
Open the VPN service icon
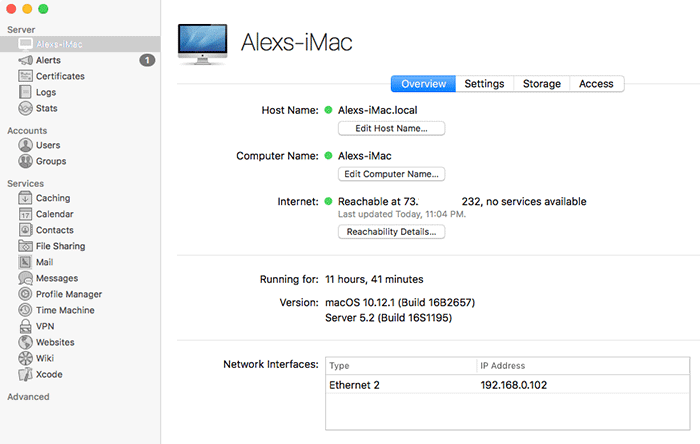[x=25, y=326]
